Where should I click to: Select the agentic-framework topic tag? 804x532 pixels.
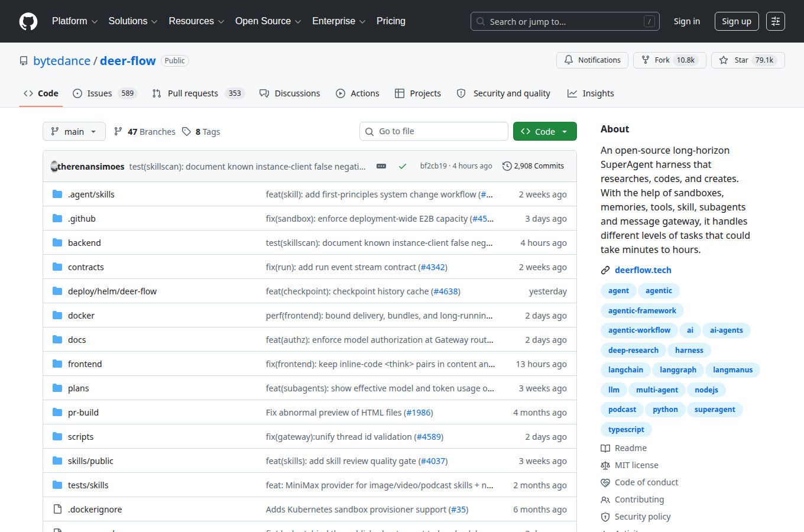pyautogui.click(x=642, y=310)
